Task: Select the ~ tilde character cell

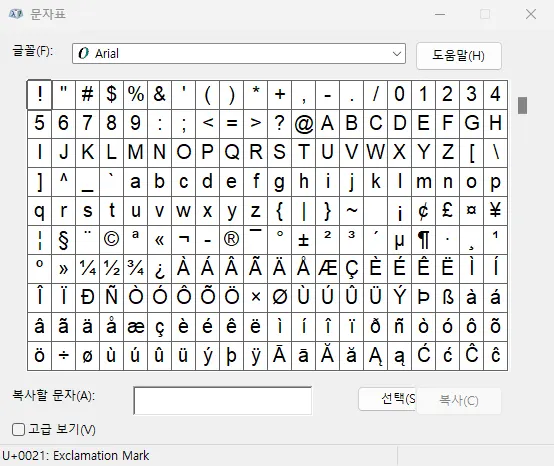Action: pyautogui.click(x=352, y=211)
